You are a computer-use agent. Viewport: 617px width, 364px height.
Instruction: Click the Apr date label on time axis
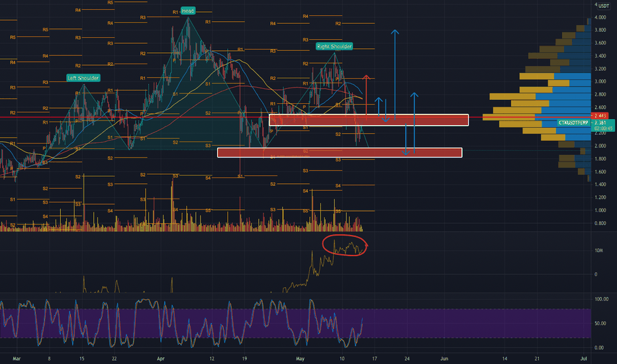pyautogui.click(x=161, y=359)
